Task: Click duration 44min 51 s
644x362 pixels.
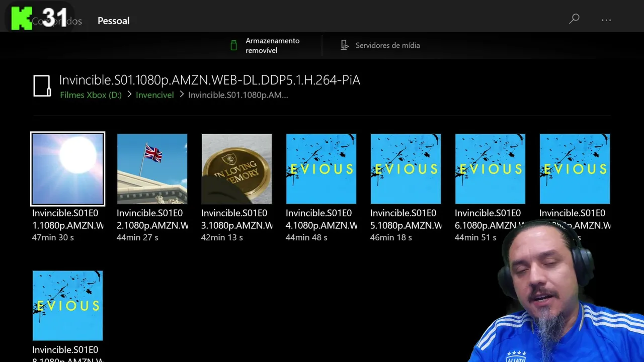Action: (x=475, y=237)
